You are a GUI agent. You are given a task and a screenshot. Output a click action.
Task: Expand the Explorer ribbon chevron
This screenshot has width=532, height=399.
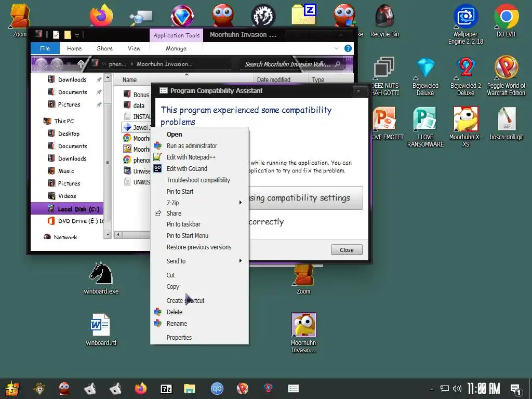click(x=337, y=48)
